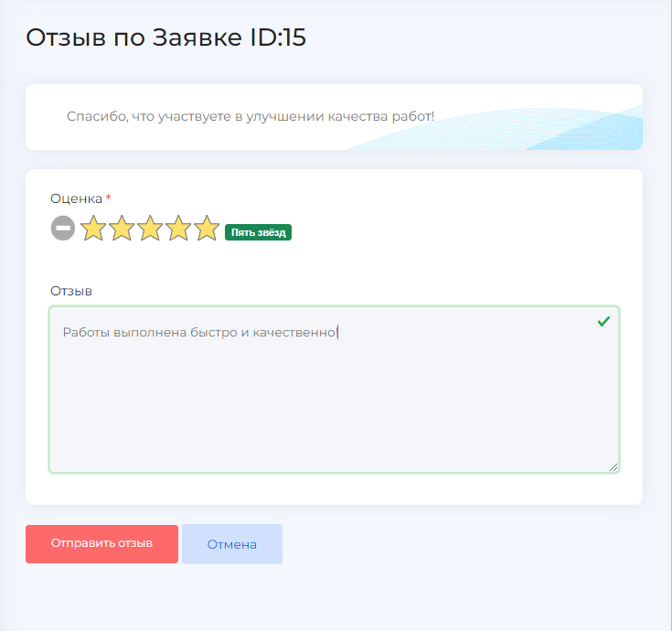Click the resize handle of the review textarea
The width and height of the screenshot is (672, 631).
point(613,466)
